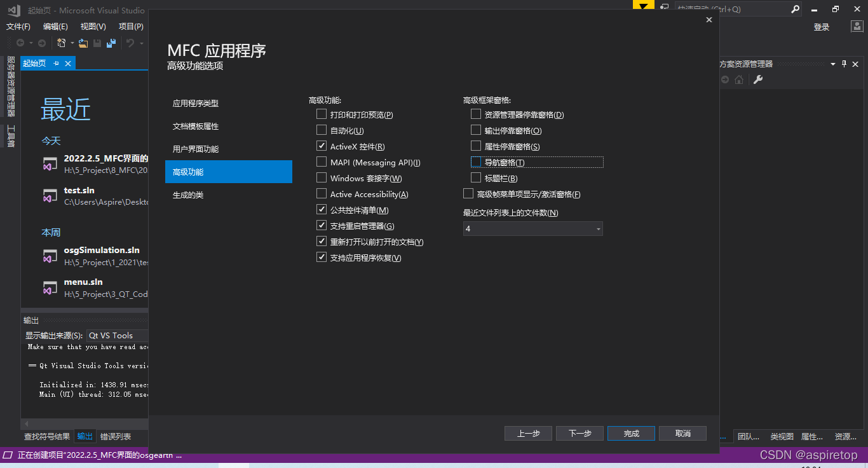Screen dimensions: 868x468
Task: Click the pin icon on 起始页 tab
Action: click(x=56, y=64)
